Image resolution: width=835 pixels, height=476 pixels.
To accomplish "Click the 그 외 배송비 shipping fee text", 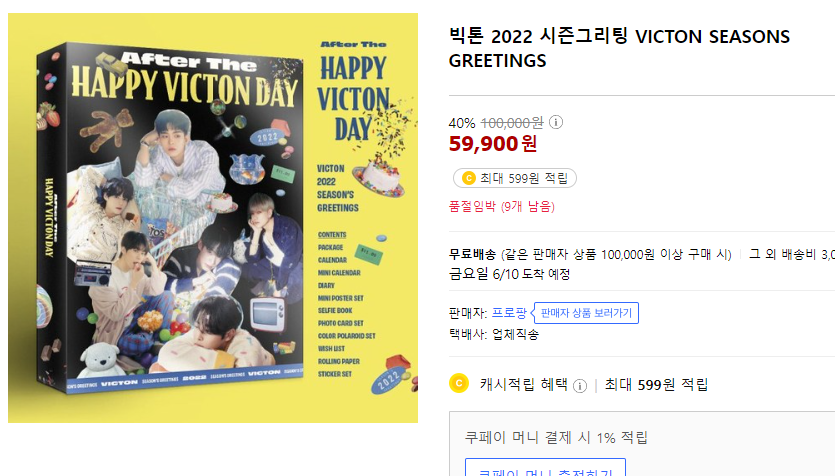I will [792, 255].
